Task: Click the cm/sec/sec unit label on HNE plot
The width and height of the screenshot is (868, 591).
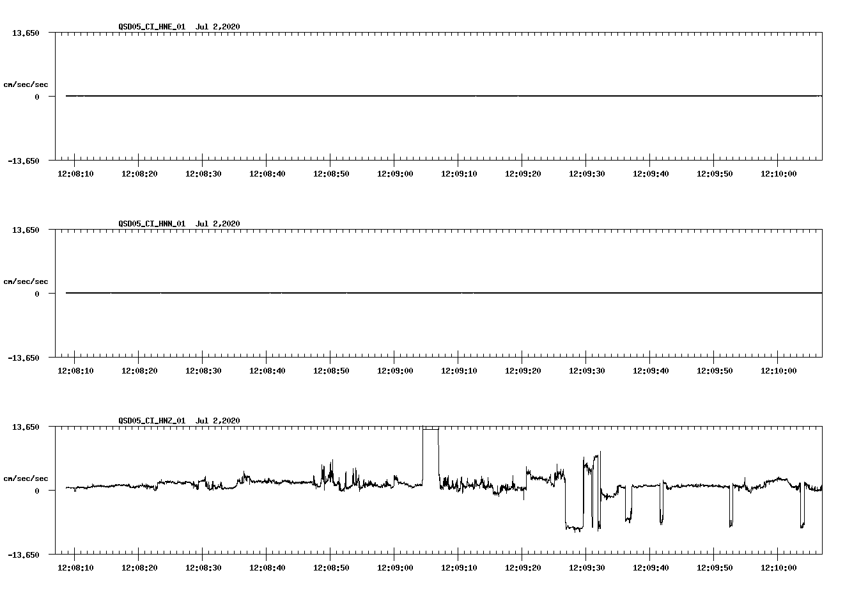Action: click(26, 84)
